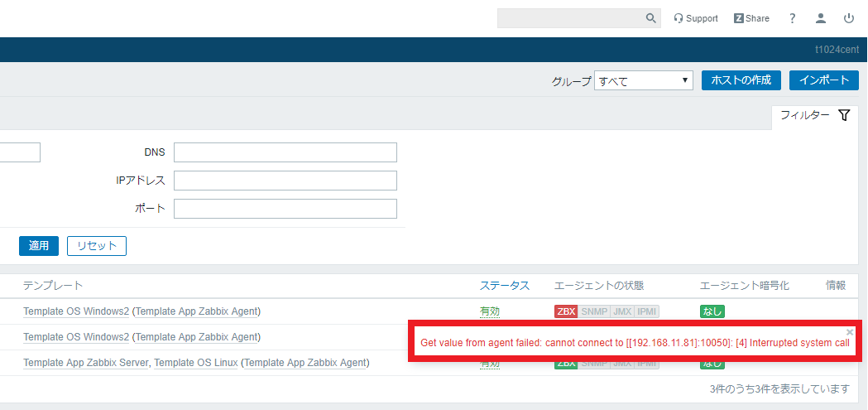Click the エージェントの状態 column header
The height and width of the screenshot is (410, 868).
(x=599, y=286)
